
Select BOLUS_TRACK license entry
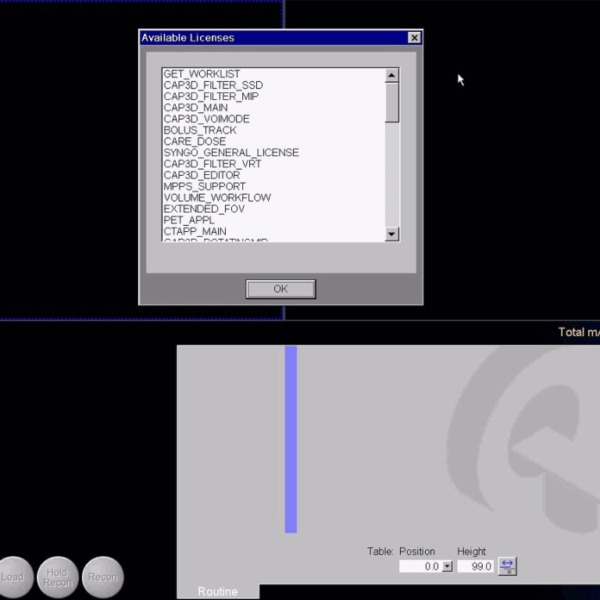[x=200, y=130]
